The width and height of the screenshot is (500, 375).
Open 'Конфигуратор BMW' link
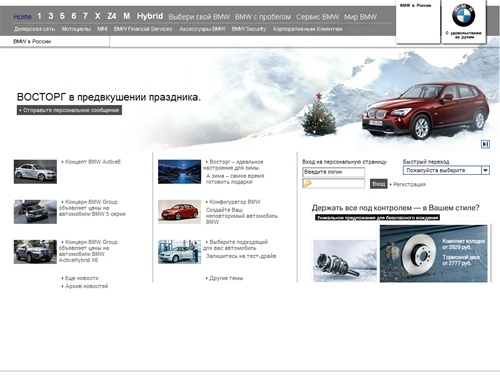tap(235, 202)
